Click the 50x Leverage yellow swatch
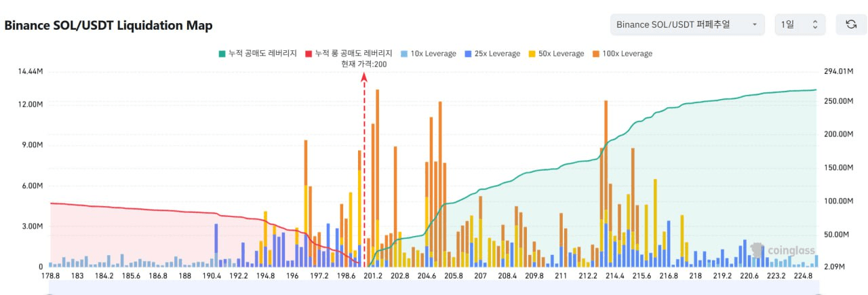Viewport: 868px width, 295px height. pyautogui.click(x=532, y=54)
